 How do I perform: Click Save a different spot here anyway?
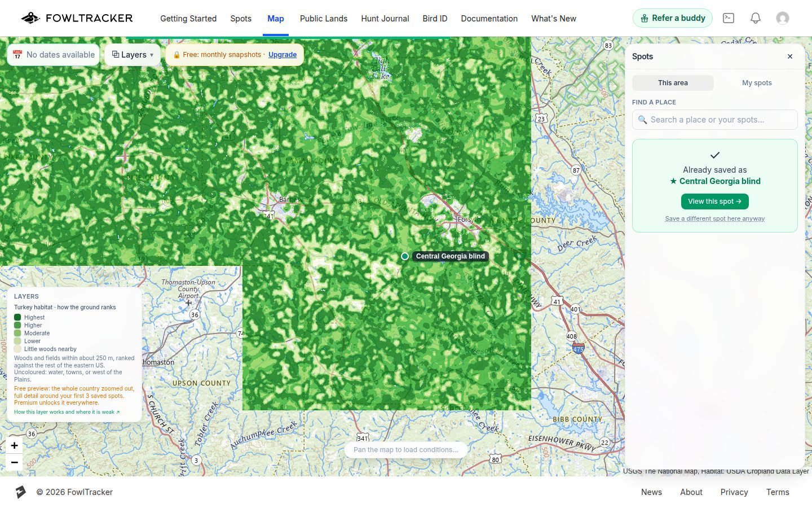(715, 218)
